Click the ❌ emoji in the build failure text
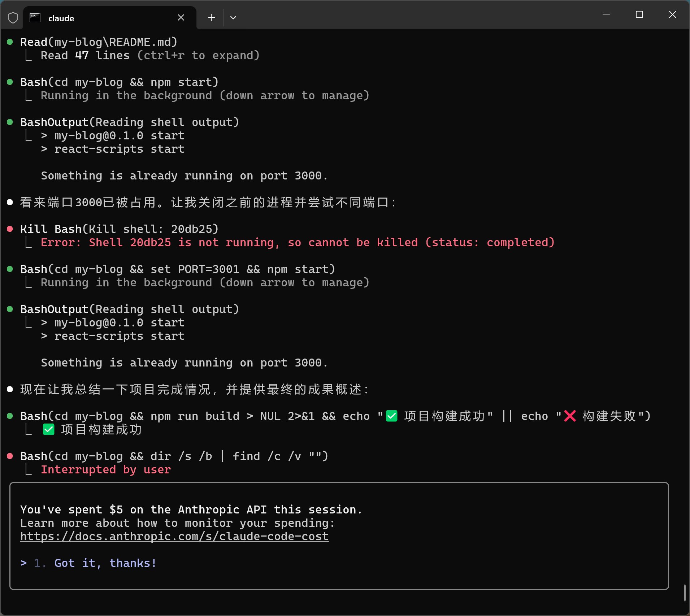690x616 pixels. pos(569,416)
